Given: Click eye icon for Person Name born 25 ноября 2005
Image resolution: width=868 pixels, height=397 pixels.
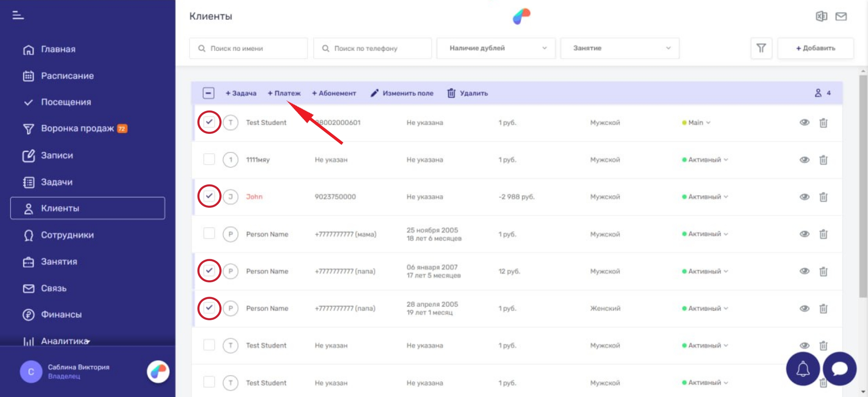Looking at the screenshot, I should pyautogui.click(x=804, y=234).
